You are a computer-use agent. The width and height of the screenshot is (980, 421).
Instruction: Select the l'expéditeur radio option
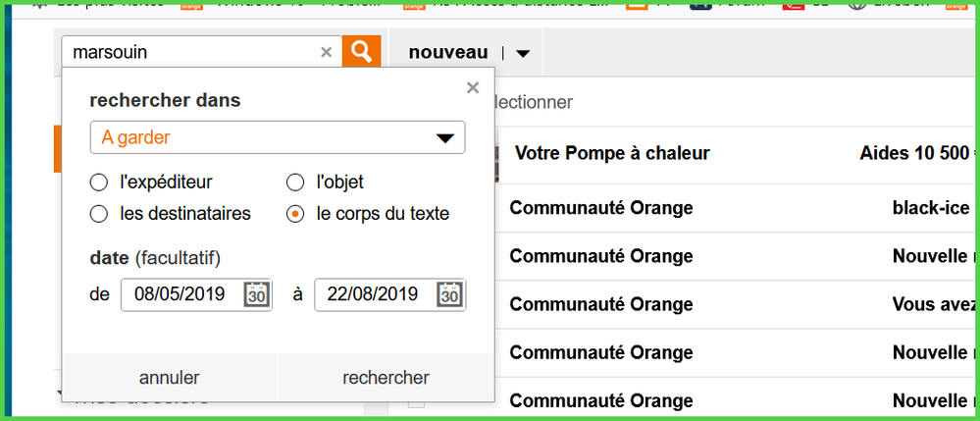pos(98,183)
